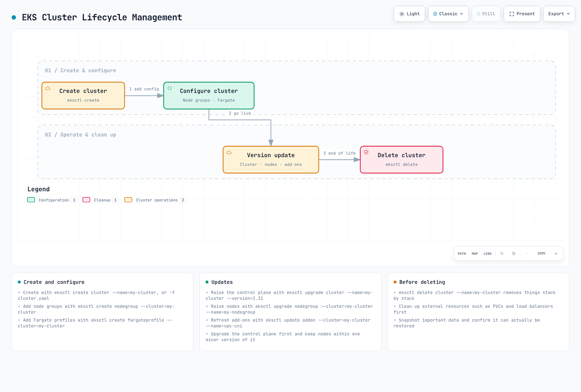581x392 pixels.
Task: Click the '2 go live' edge label
Action: [x=240, y=114]
